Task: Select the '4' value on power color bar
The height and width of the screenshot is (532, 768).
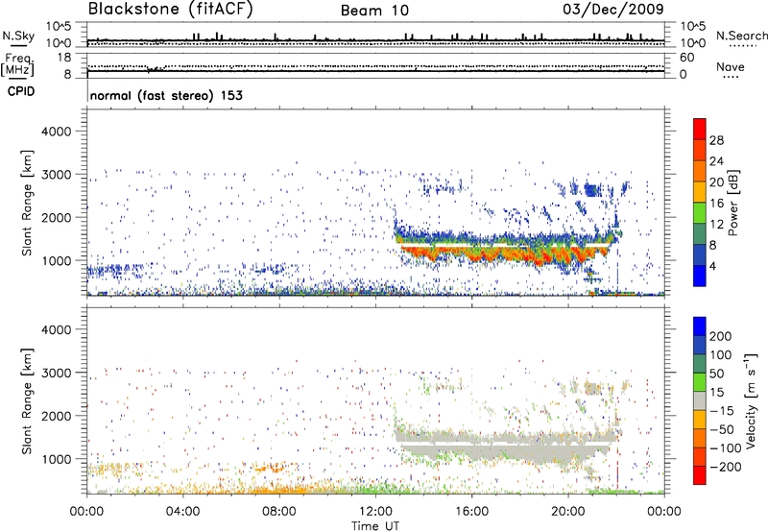Action: 713,266
